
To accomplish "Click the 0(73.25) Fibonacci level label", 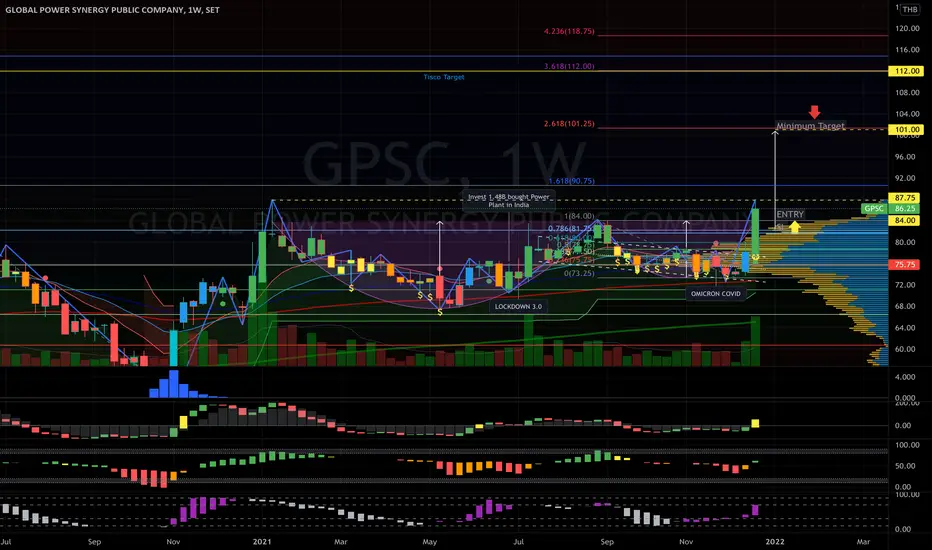I will 579,274.
